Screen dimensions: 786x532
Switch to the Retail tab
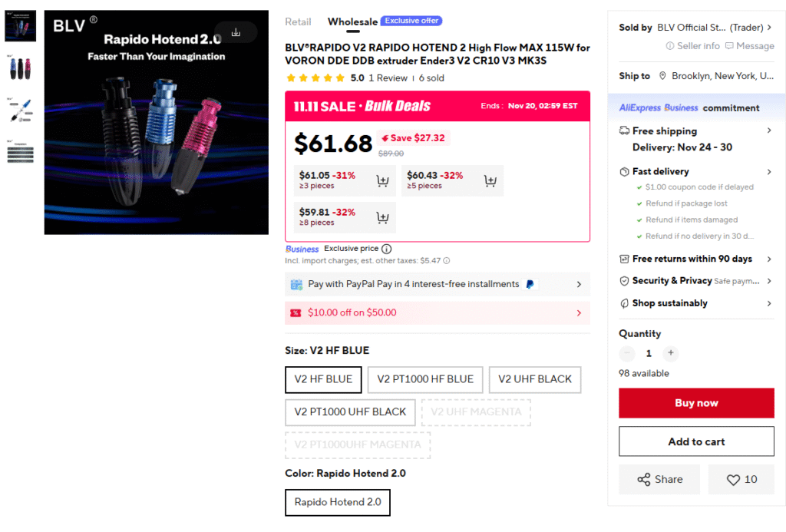click(x=298, y=22)
